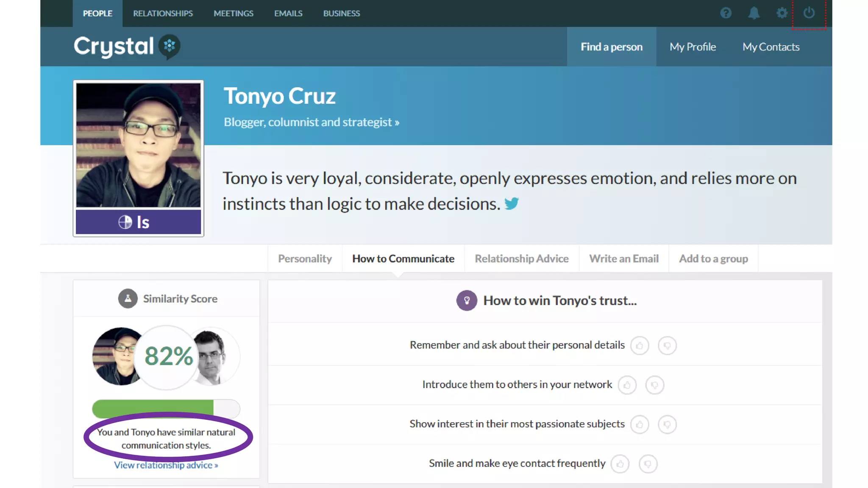Thumbs down 'Remember and ask about personal details'
Screen dimensions: 868x488
(667, 346)
